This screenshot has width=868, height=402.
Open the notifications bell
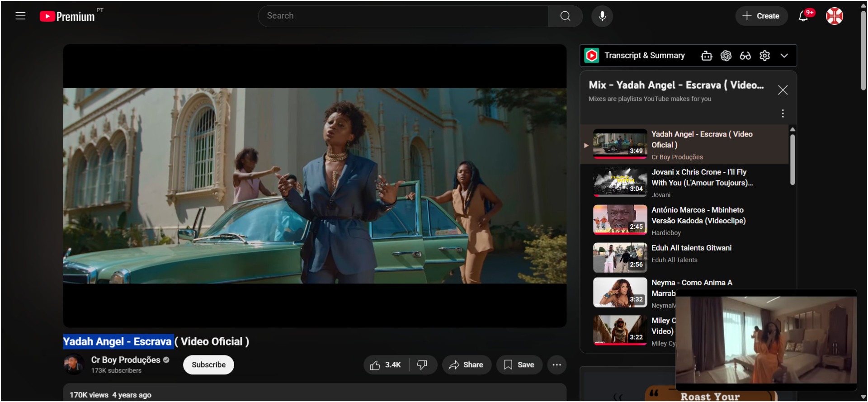[803, 16]
